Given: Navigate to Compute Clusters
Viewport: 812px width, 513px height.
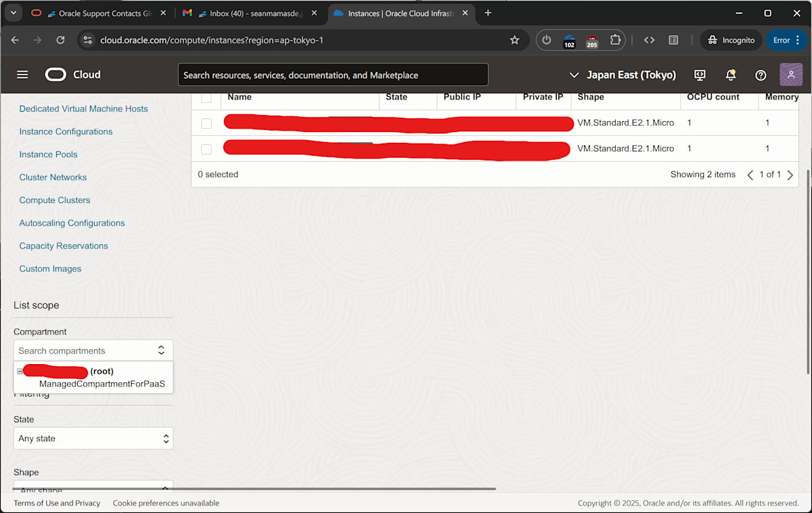Looking at the screenshot, I should tap(55, 200).
